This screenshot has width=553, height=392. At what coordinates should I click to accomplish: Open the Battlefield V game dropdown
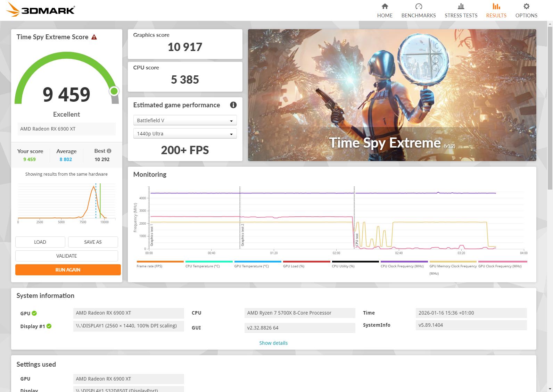click(x=185, y=120)
